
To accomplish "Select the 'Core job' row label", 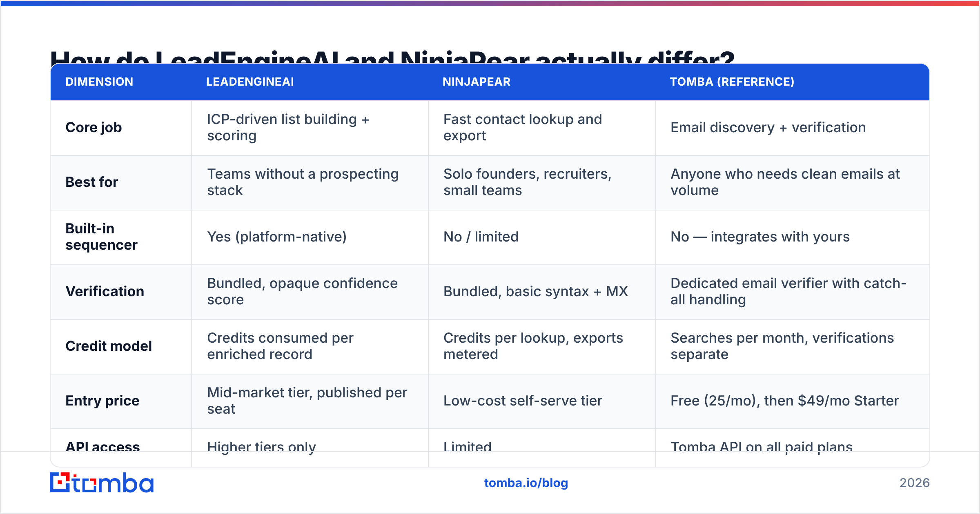I will click(94, 127).
